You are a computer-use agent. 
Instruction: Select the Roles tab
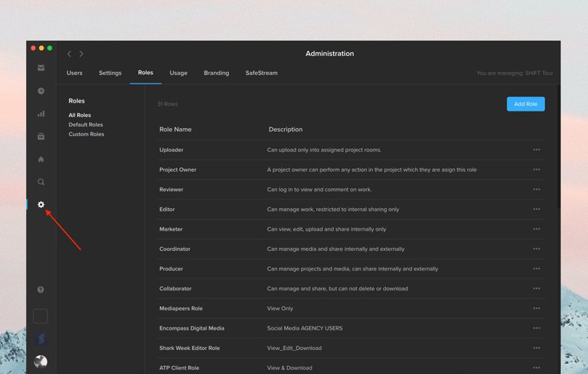(145, 73)
